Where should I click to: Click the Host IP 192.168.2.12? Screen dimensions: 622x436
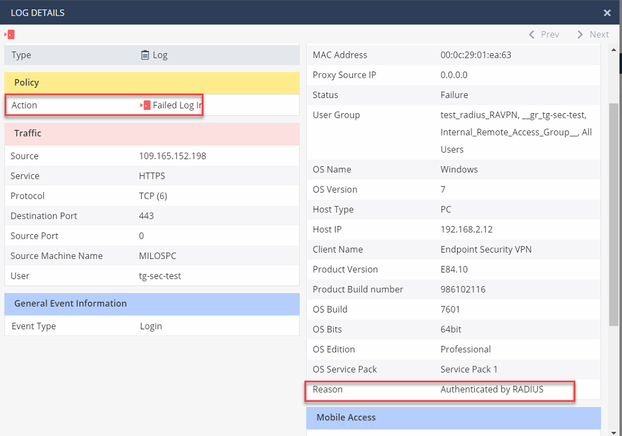[x=466, y=229]
